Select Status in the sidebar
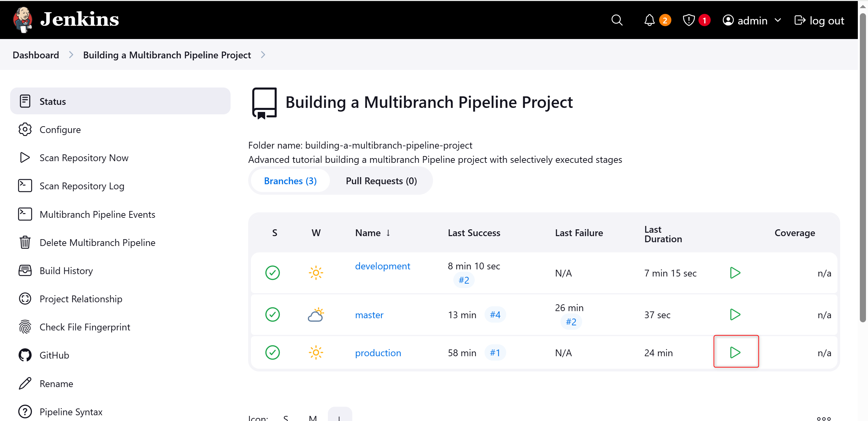This screenshot has width=868, height=421. point(120,101)
